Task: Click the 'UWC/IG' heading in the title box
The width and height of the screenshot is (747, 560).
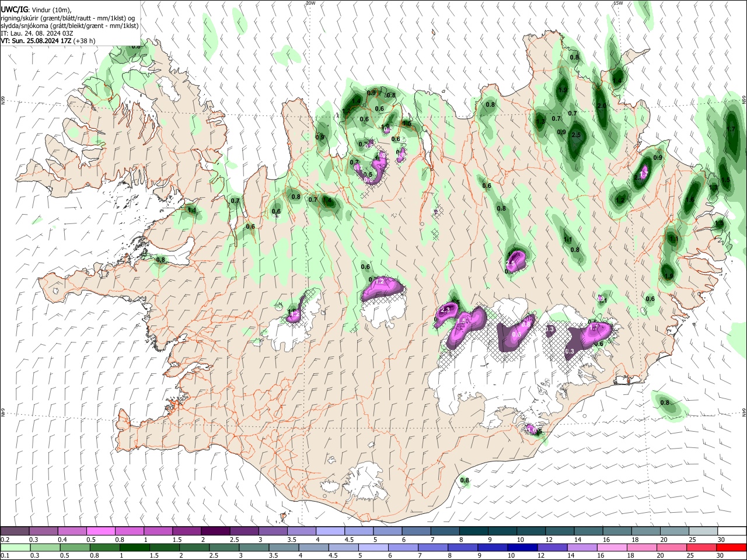Action: 14,9
